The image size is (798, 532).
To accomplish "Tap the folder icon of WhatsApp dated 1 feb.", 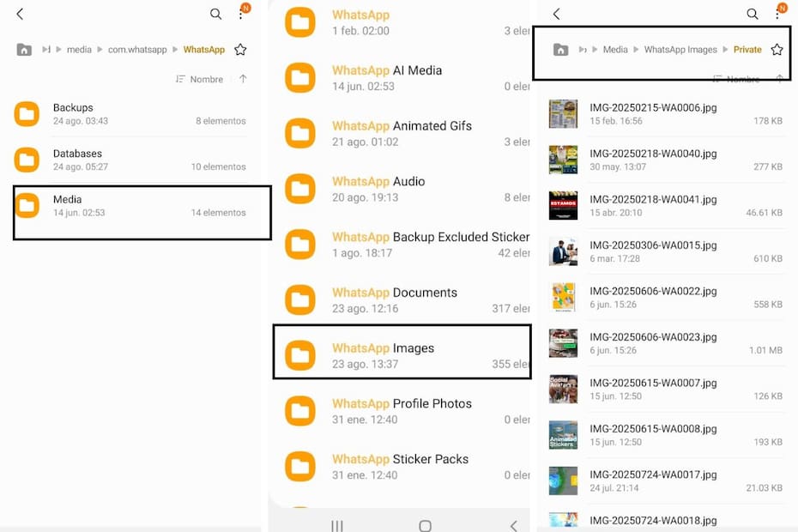I will [300, 22].
